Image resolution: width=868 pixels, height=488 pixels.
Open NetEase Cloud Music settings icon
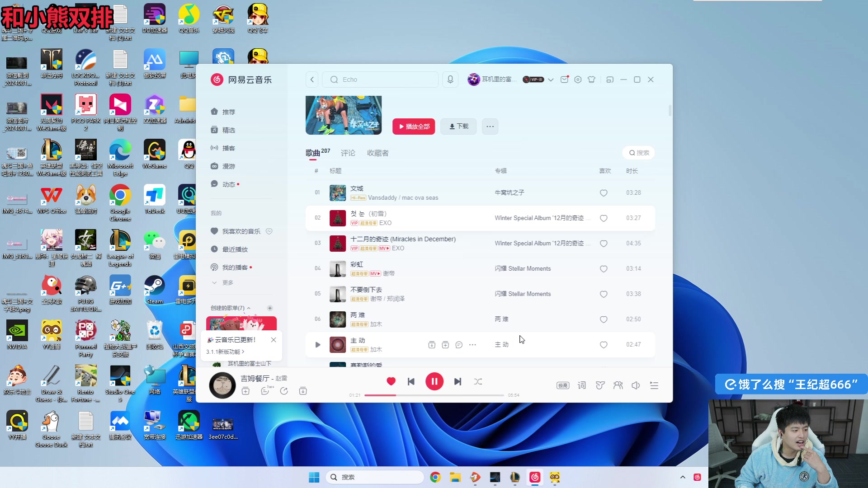578,80
